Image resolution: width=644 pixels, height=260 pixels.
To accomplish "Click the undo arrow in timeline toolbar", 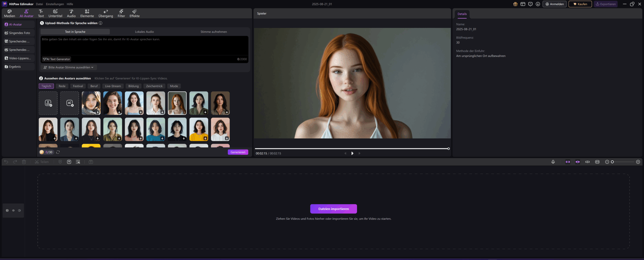I will pos(6,162).
